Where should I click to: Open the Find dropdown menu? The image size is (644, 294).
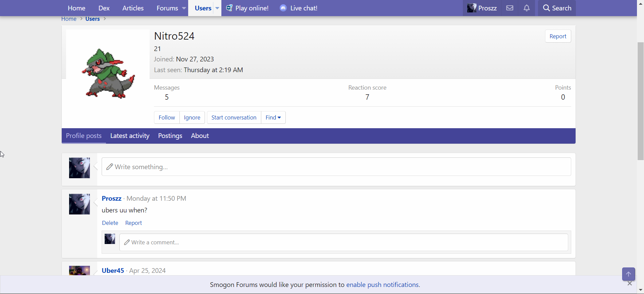pyautogui.click(x=273, y=117)
